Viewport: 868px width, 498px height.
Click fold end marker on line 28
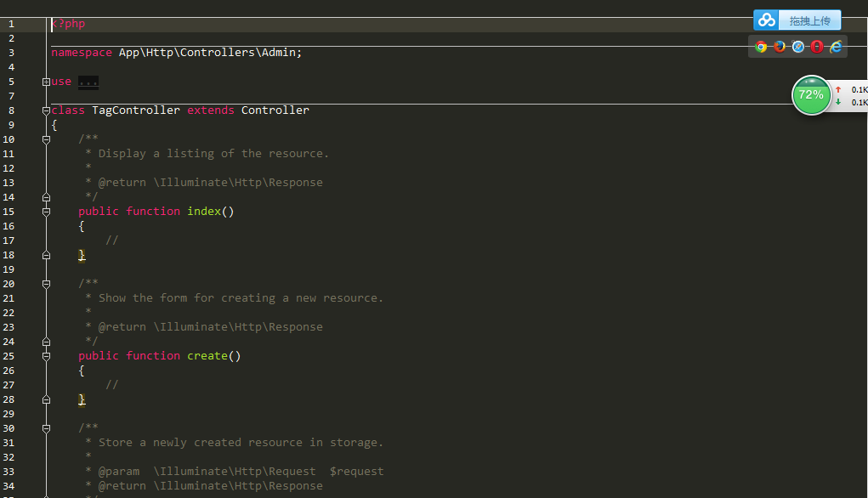[x=47, y=399]
